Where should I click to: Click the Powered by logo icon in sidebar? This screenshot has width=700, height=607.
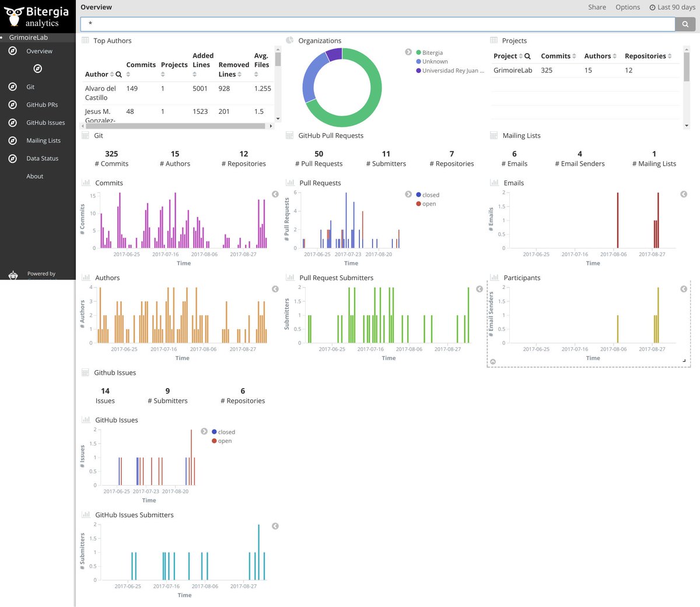click(x=13, y=275)
